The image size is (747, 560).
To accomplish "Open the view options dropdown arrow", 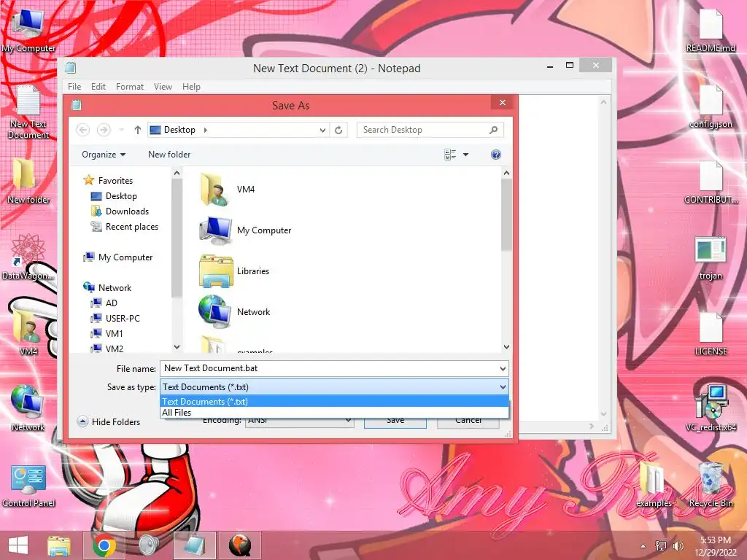I will [x=466, y=155].
